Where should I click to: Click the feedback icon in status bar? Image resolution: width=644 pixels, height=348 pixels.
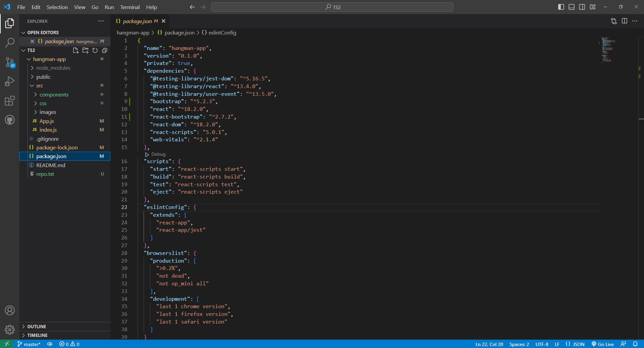click(623, 344)
